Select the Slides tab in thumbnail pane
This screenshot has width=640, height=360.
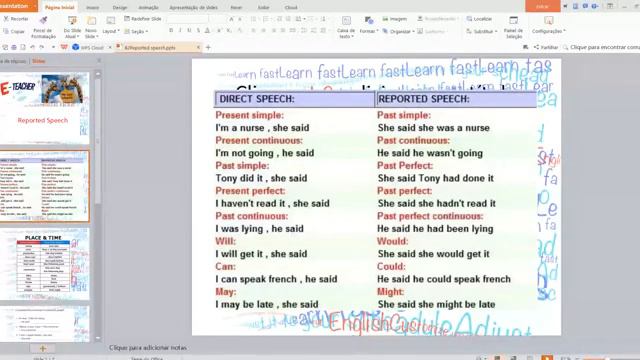(39, 61)
